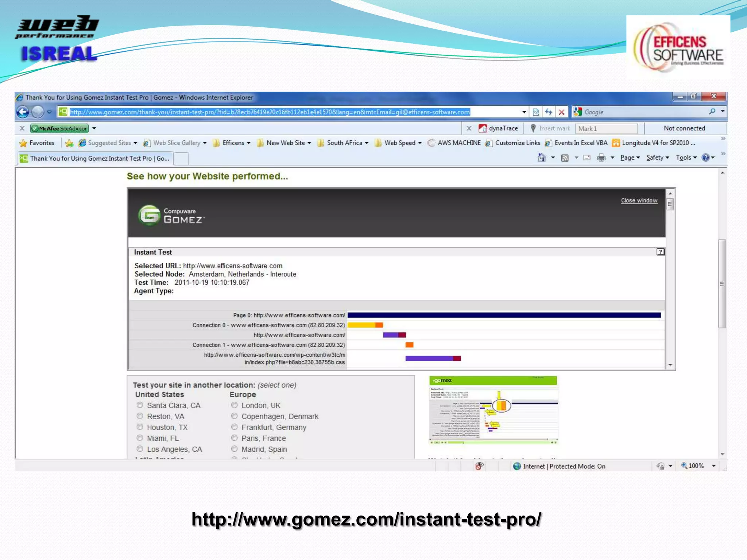Select the Santa Clara, CA radio button
The image size is (747, 560).
pyautogui.click(x=140, y=405)
